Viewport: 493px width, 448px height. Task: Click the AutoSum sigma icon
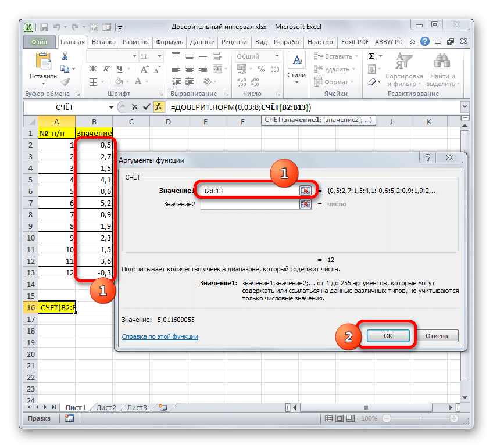(x=371, y=56)
